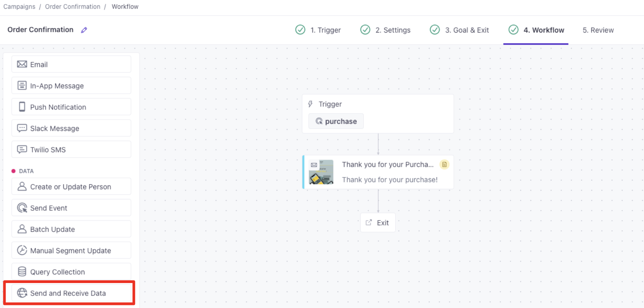The width and height of the screenshot is (644, 308).
Task: Click the Push Notification phone icon
Action: 22,107
